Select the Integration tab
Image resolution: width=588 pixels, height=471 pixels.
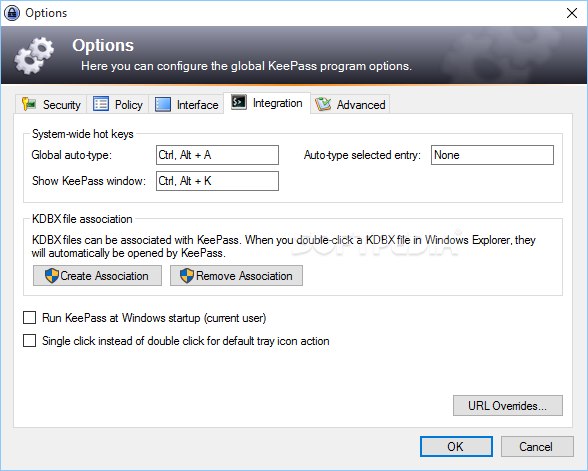point(267,102)
